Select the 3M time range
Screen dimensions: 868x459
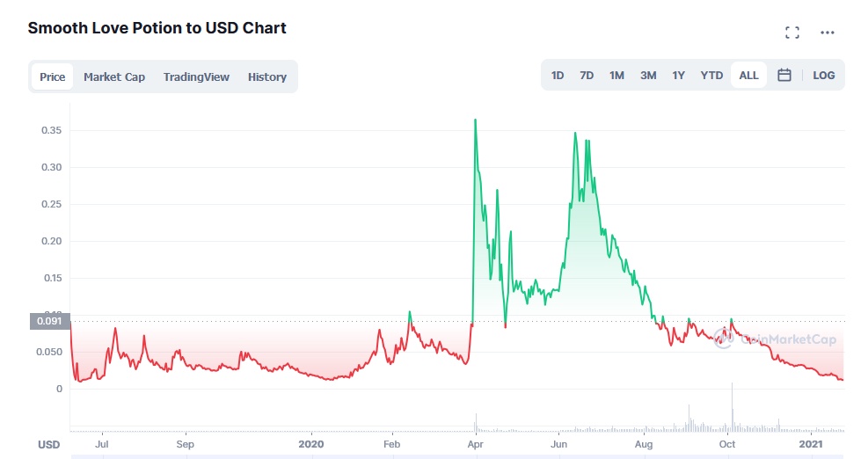pos(648,76)
